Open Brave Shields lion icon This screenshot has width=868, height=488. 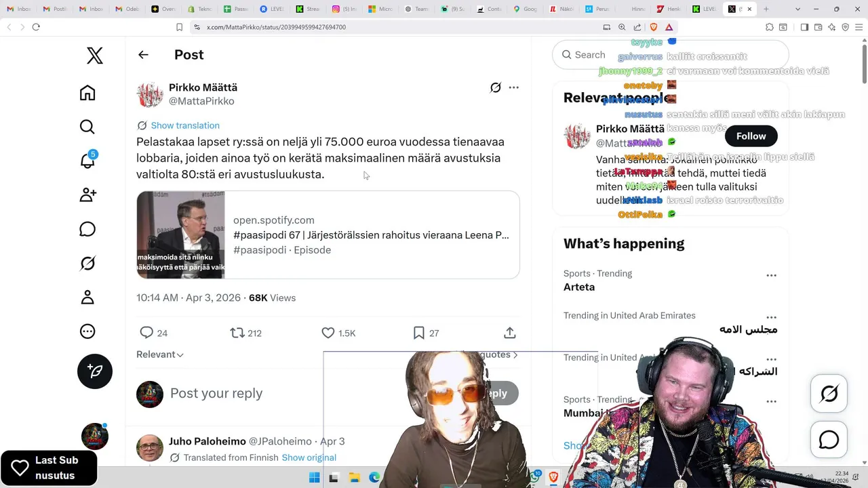click(654, 27)
